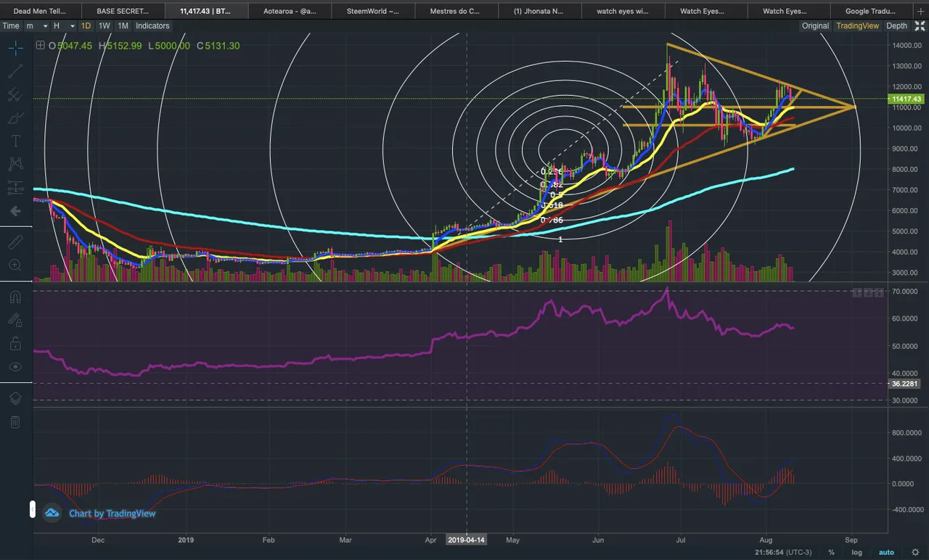Toggle magnet mode for drawings
The width and height of the screenshot is (929, 560).
point(15,297)
